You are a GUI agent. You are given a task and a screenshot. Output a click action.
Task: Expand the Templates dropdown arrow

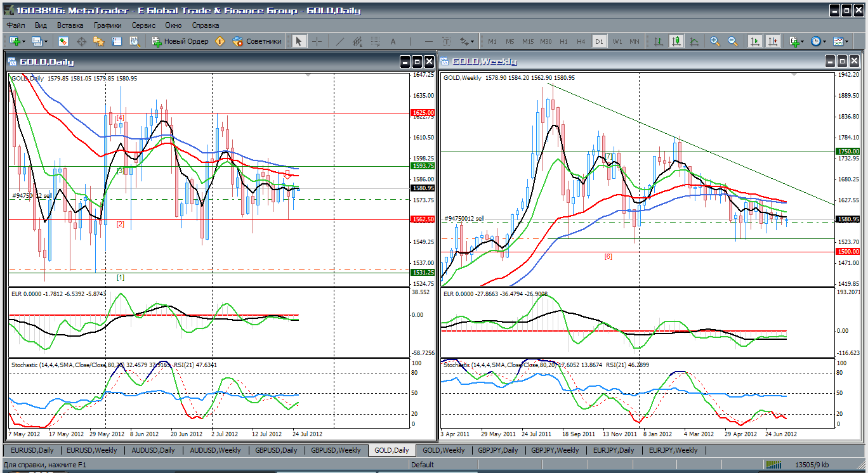pos(846,42)
